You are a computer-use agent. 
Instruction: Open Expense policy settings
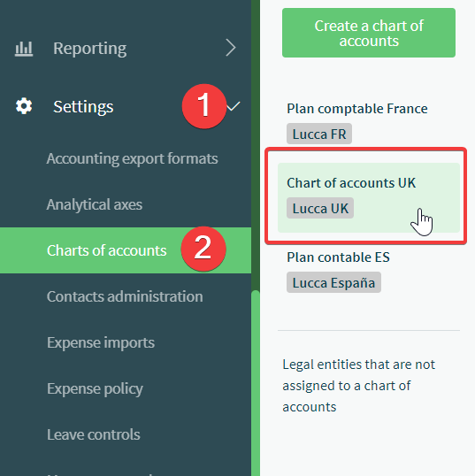pyautogui.click(x=95, y=389)
